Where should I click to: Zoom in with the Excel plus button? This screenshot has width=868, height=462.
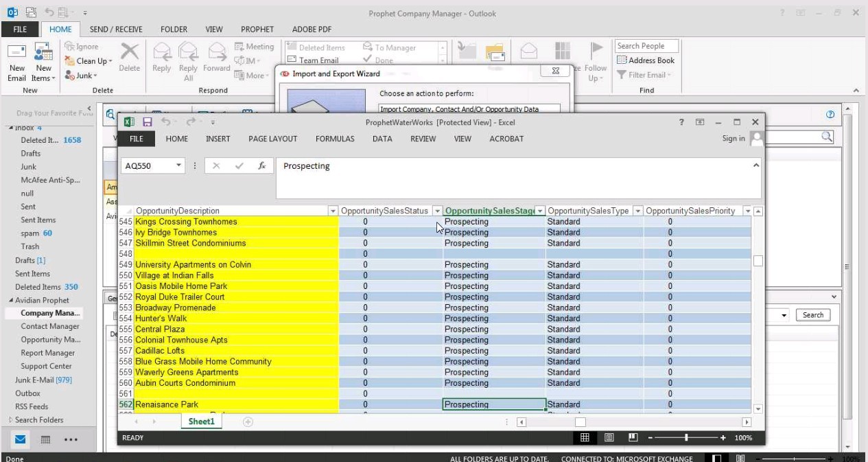click(723, 437)
